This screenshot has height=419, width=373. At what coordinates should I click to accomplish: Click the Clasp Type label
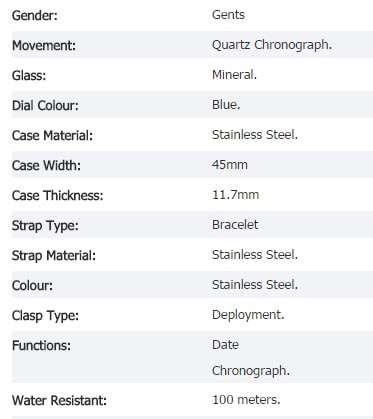point(45,316)
